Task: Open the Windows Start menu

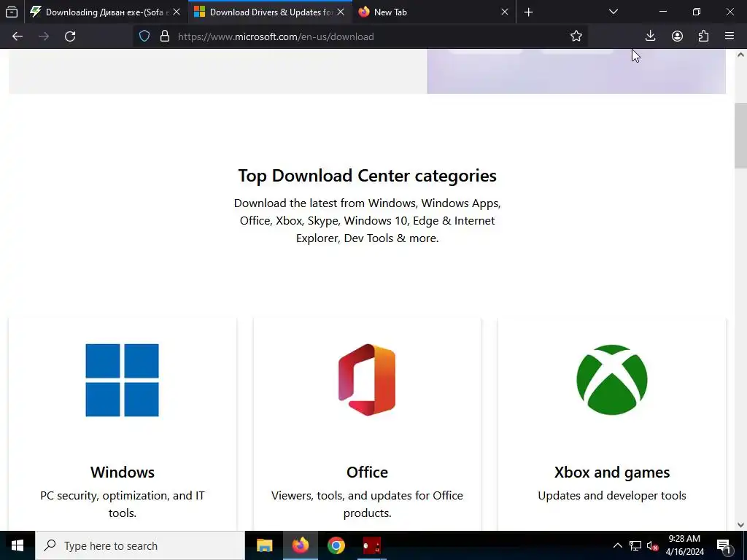Action: coord(18,545)
